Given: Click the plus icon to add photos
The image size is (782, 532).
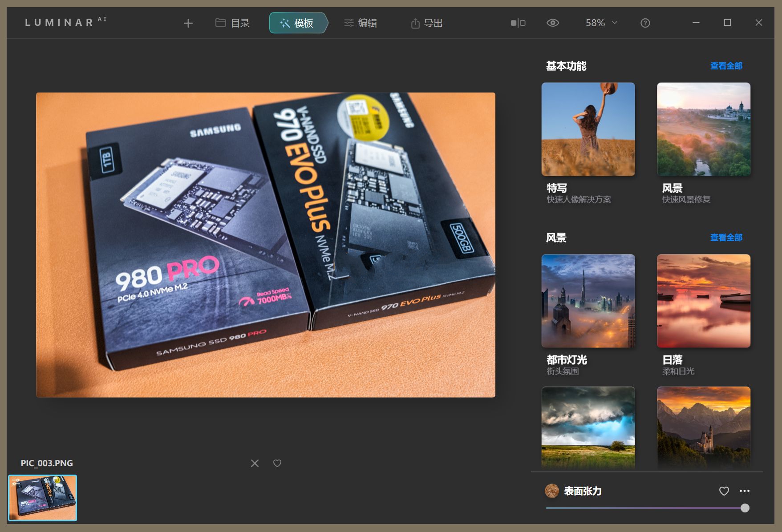Looking at the screenshot, I should tap(188, 23).
